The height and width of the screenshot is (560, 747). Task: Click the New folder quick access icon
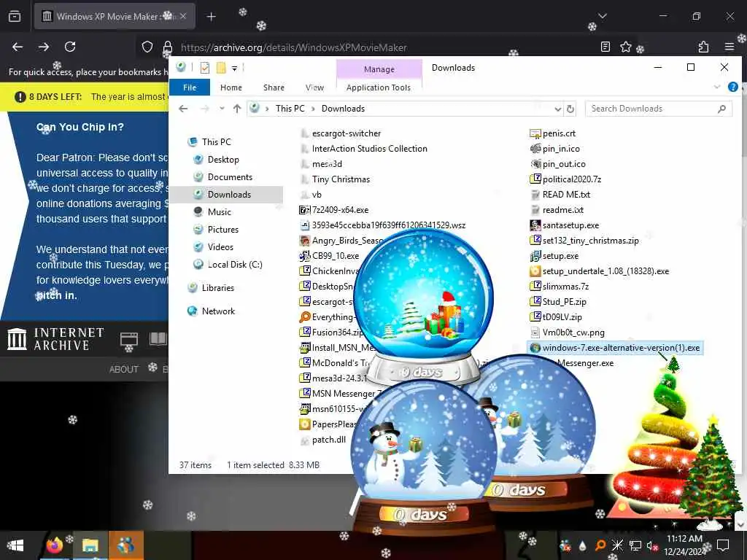tap(221, 68)
